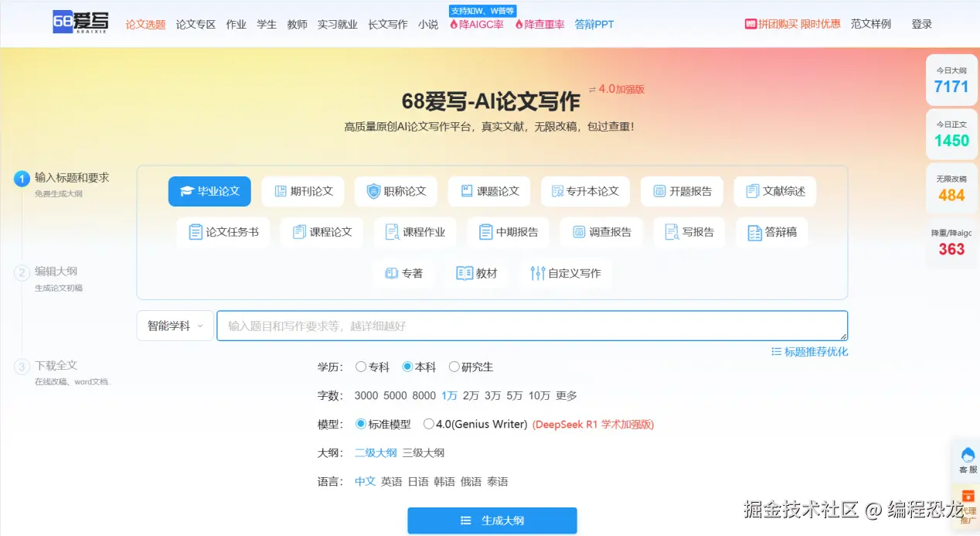This screenshot has width=980, height=536.
Task: Select the 文献综述 type
Action: [x=774, y=191]
